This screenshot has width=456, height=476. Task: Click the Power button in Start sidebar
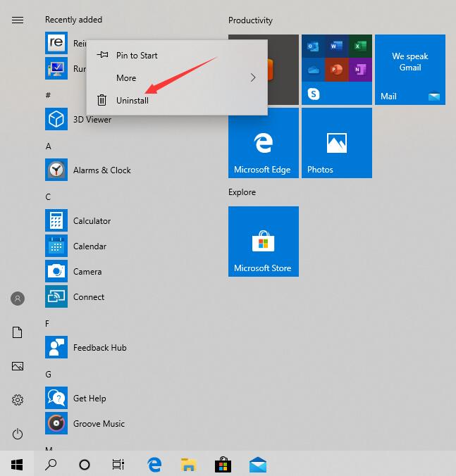(x=18, y=434)
